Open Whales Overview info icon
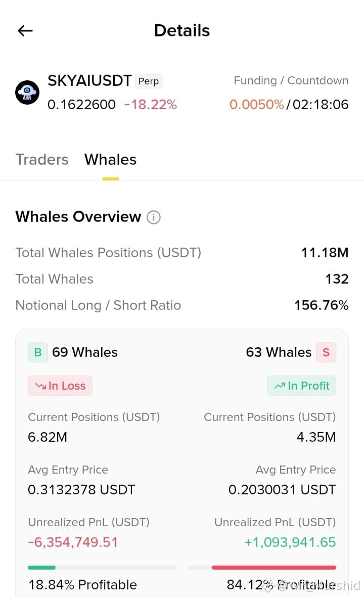364x598 pixels. click(154, 217)
